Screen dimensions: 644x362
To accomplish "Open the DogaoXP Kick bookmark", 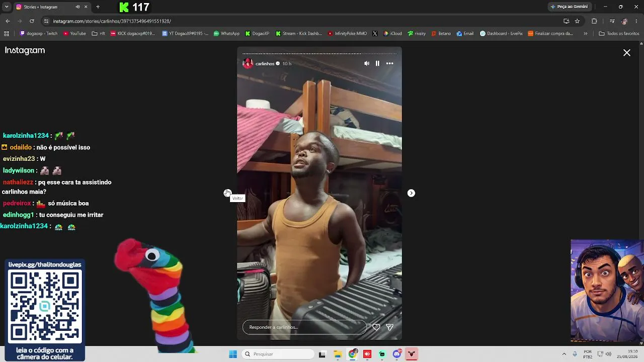I will (257, 34).
